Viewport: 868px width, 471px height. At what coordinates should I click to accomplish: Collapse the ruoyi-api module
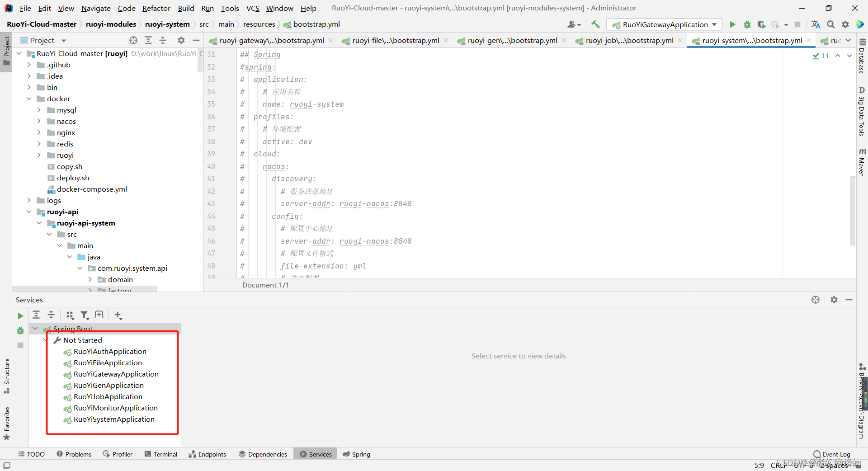tap(29, 212)
